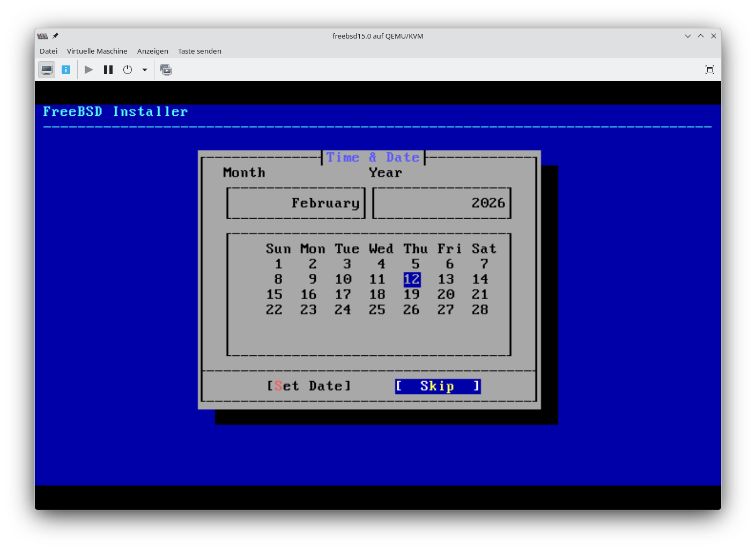Select day 11 in the calendar
The width and height of the screenshot is (756, 551).
pyautogui.click(x=377, y=279)
